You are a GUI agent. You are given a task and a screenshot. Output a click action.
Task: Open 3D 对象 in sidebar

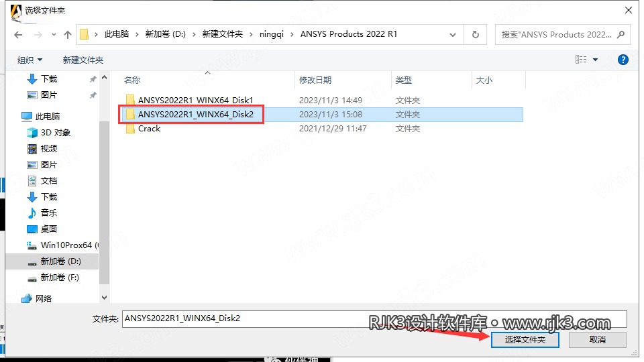56,133
